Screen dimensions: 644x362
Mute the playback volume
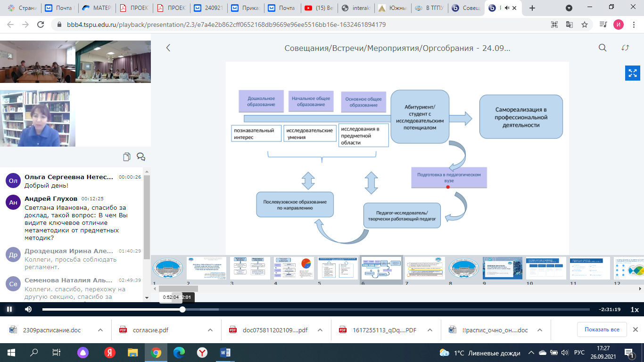[28, 309]
